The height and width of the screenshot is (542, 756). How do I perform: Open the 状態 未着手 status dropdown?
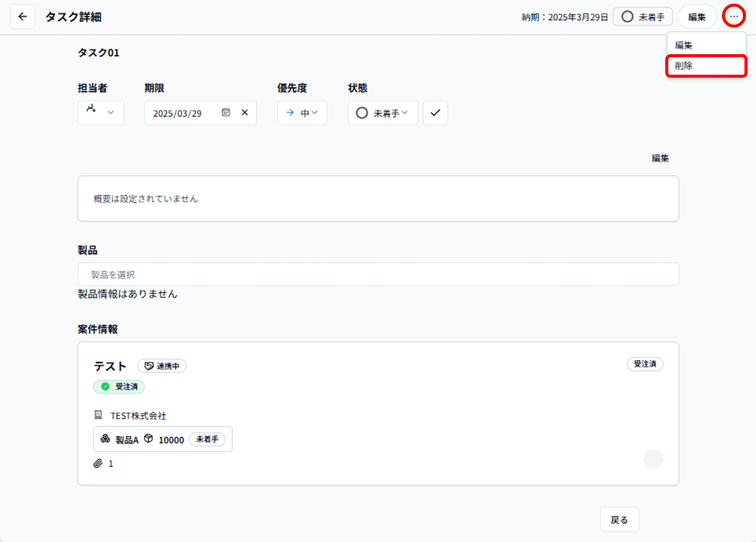(x=383, y=113)
